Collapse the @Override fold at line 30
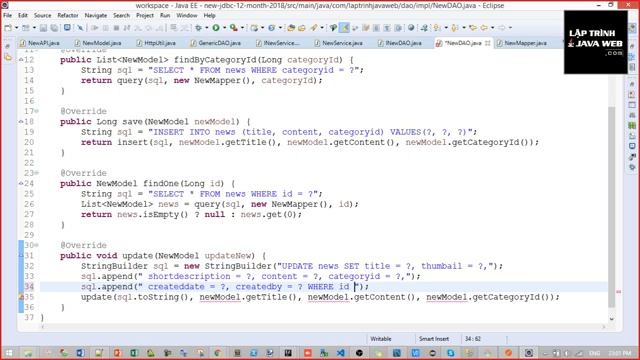 tap(37, 245)
